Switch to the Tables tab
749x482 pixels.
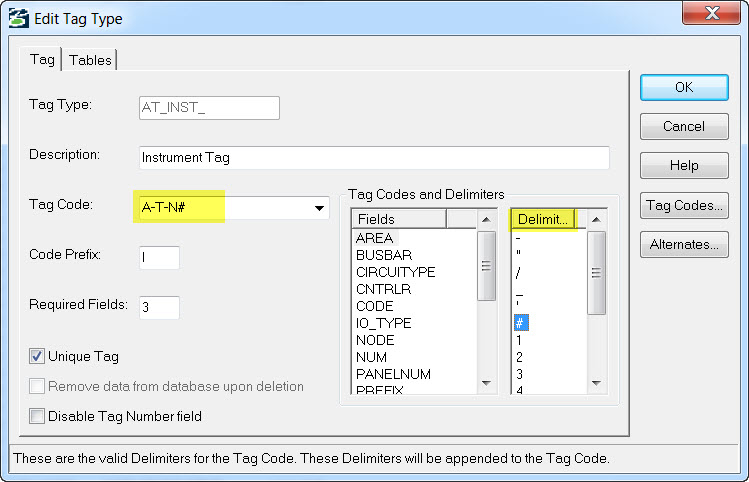coord(90,60)
